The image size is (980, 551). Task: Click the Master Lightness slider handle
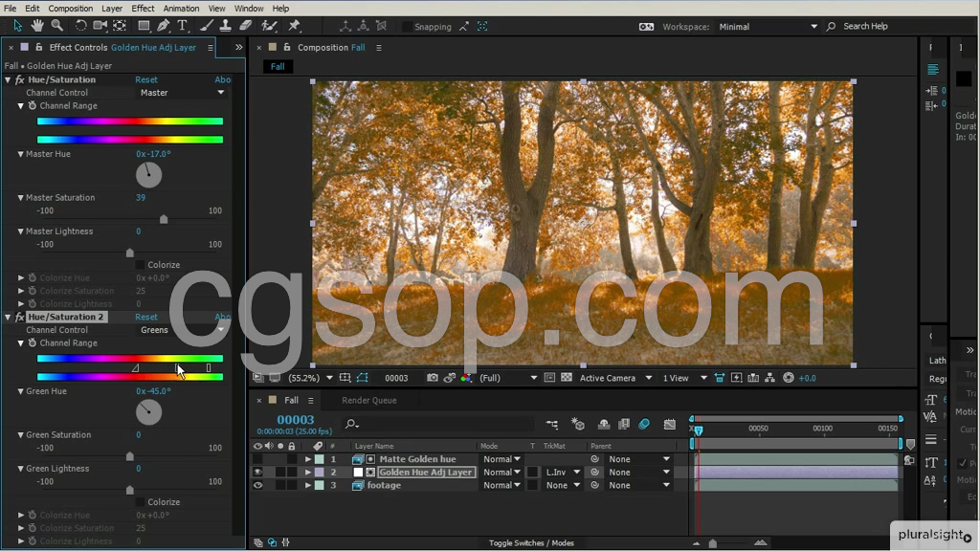(130, 253)
